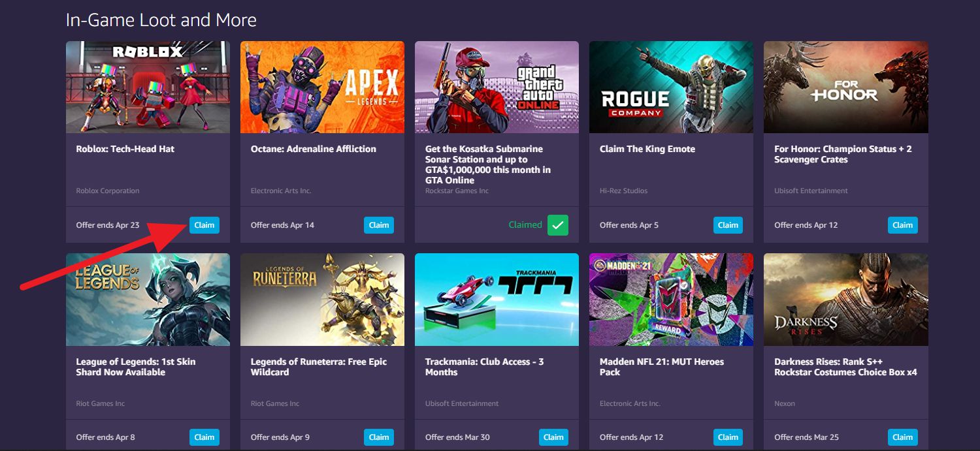Open the Rogue Company artwork
Image resolution: width=980 pixels, height=451 pixels.
671,87
